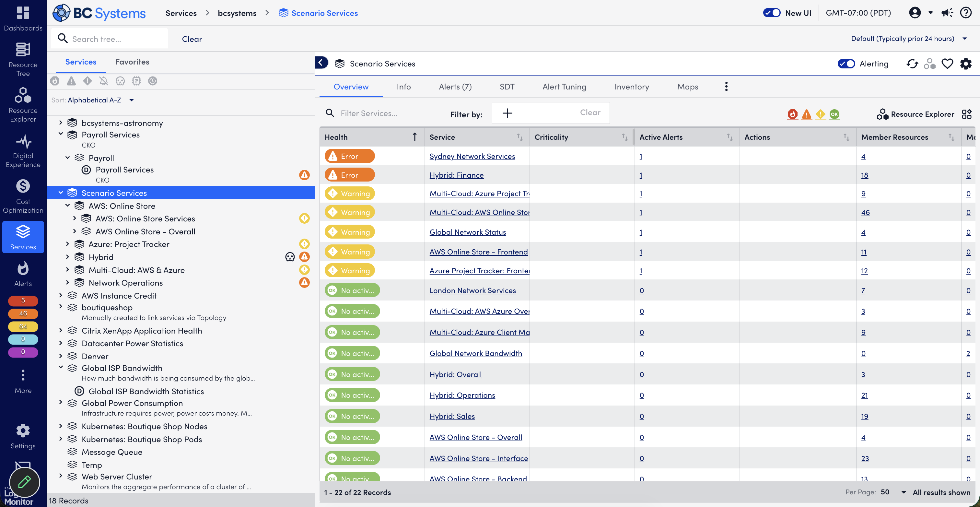Image resolution: width=980 pixels, height=507 pixels.
Task: Open the help question mark icon
Action: pos(965,13)
